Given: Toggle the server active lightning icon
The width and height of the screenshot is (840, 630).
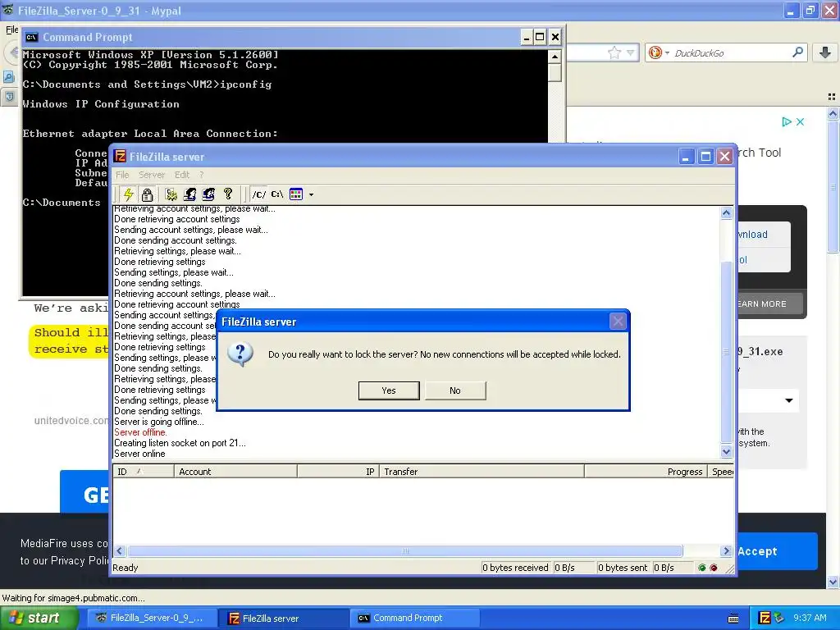Looking at the screenshot, I should pos(129,194).
